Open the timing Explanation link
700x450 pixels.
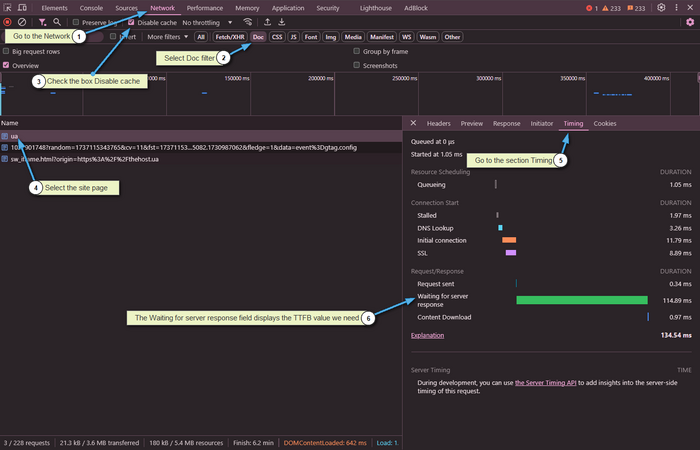pyautogui.click(x=427, y=335)
